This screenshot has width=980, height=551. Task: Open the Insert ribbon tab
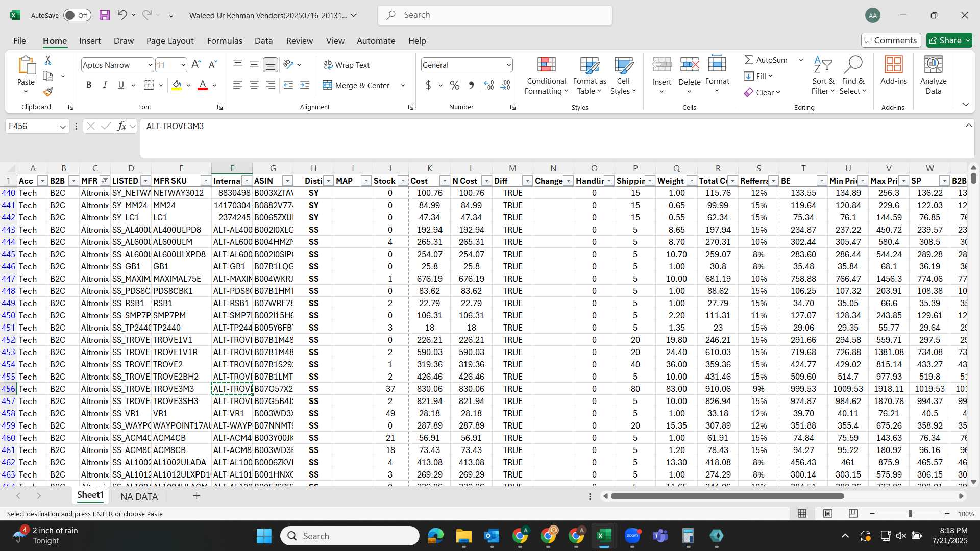point(90,41)
